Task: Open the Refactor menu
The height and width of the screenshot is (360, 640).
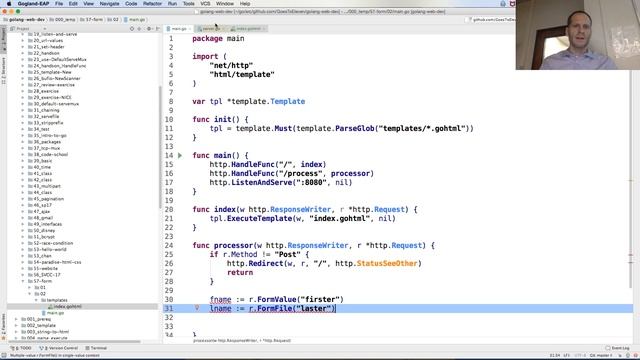Action: (x=153, y=4)
